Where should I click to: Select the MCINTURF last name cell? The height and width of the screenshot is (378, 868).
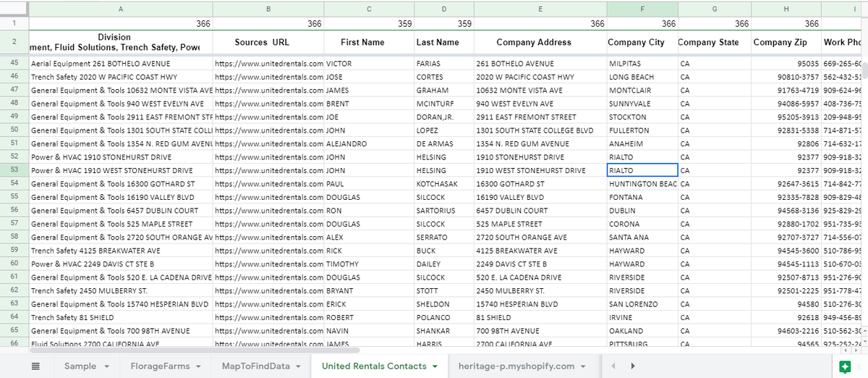point(443,104)
